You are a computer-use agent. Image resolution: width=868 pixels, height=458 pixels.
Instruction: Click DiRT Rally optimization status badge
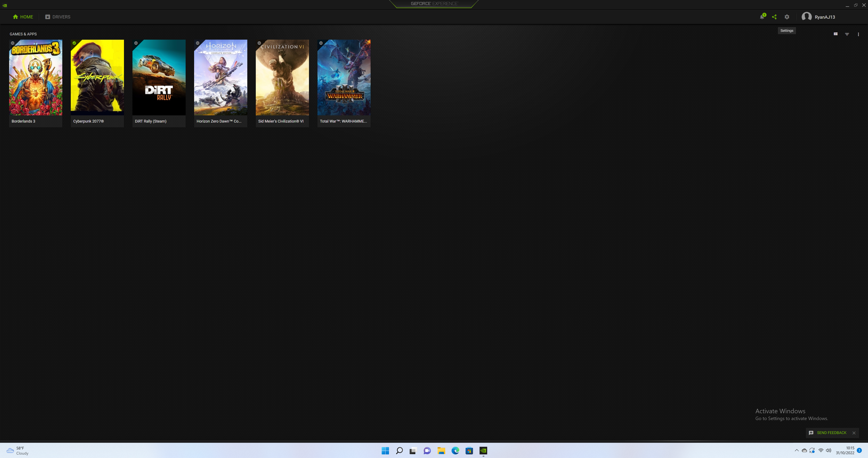click(136, 43)
